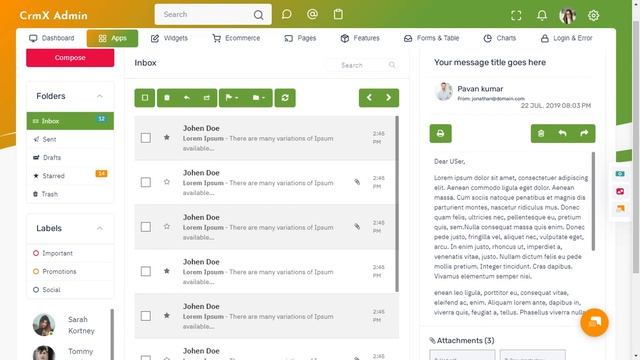Click the orange icon in right side strip
640x360 pixels.
[x=620, y=209]
